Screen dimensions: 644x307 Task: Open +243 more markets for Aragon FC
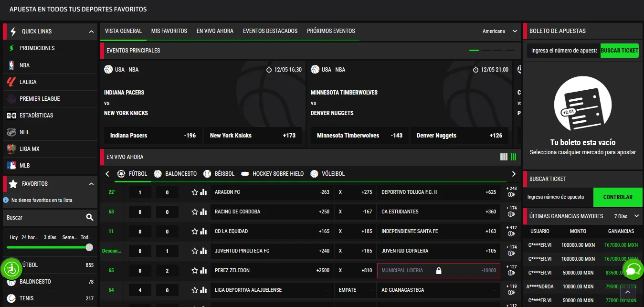click(511, 192)
